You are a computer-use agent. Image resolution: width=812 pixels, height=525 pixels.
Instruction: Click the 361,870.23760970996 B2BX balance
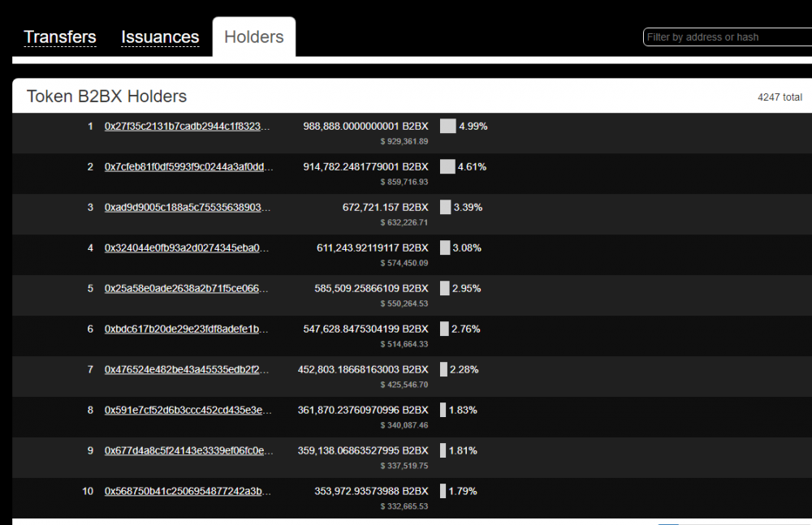tap(363, 410)
